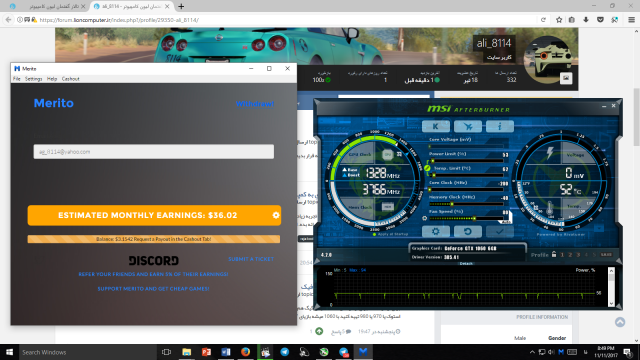Open Merito earnings settings gear icon
The width and height of the screenshot is (640, 360).
(276, 215)
